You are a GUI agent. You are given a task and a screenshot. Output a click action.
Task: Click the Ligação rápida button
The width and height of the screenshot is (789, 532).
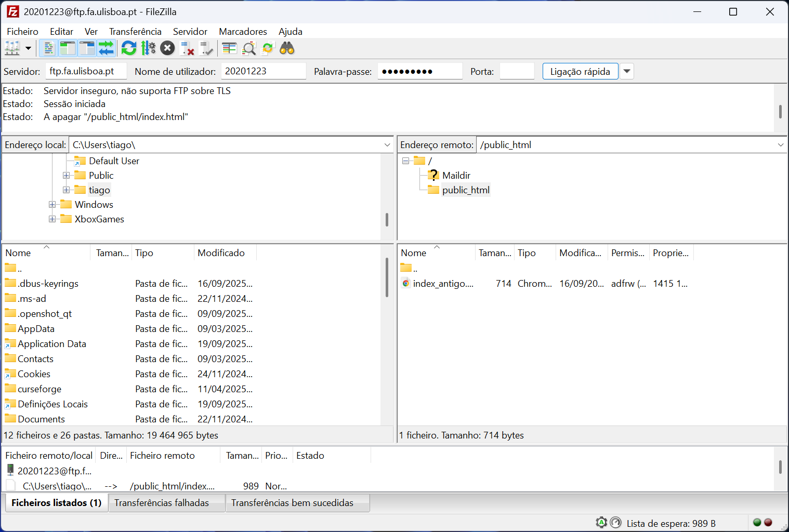pyautogui.click(x=580, y=71)
